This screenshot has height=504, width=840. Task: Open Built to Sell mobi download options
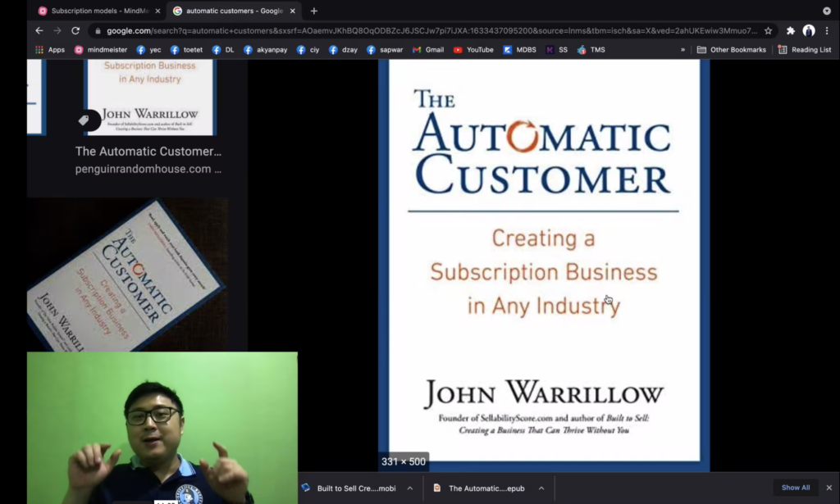tap(410, 488)
